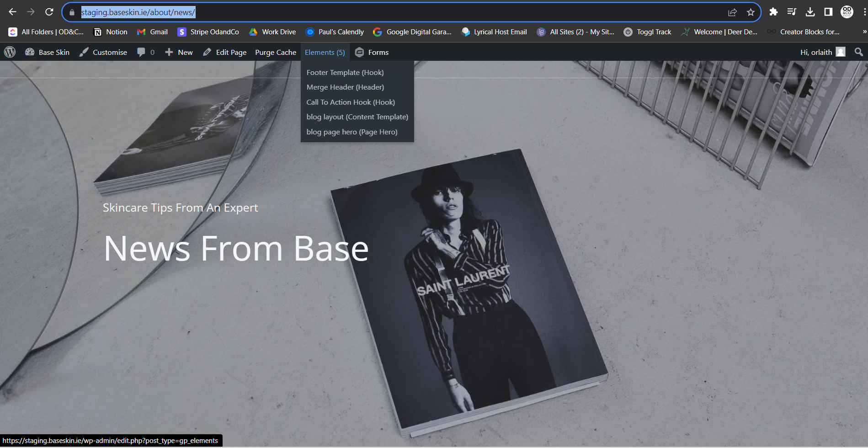Select Footer Template (Hook) element
This screenshot has height=448, width=868.
(x=345, y=72)
